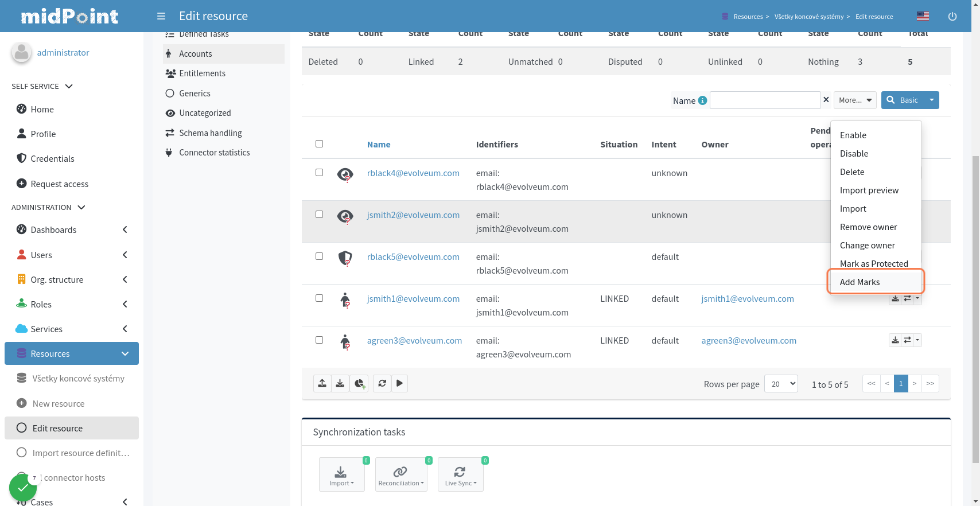980x506 pixels.
Task: Click import icon in agreen3 row
Action: pyautogui.click(x=895, y=340)
